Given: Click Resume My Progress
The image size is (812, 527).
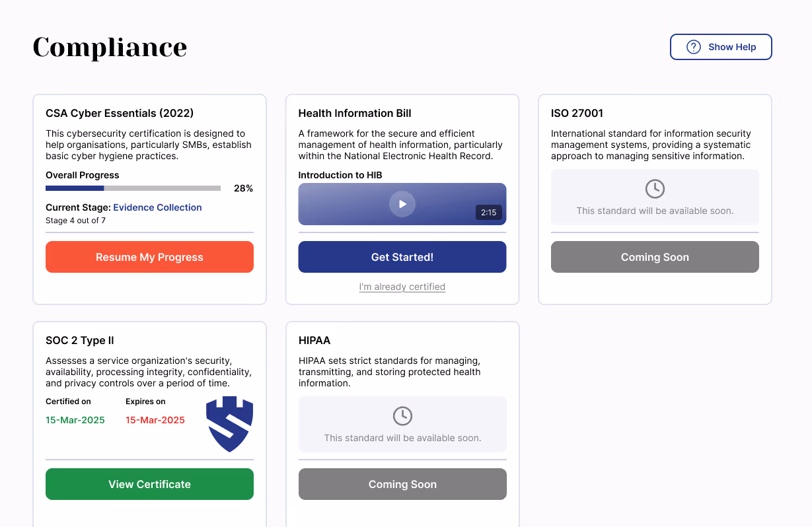Looking at the screenshot, I should tap(149, 257).
